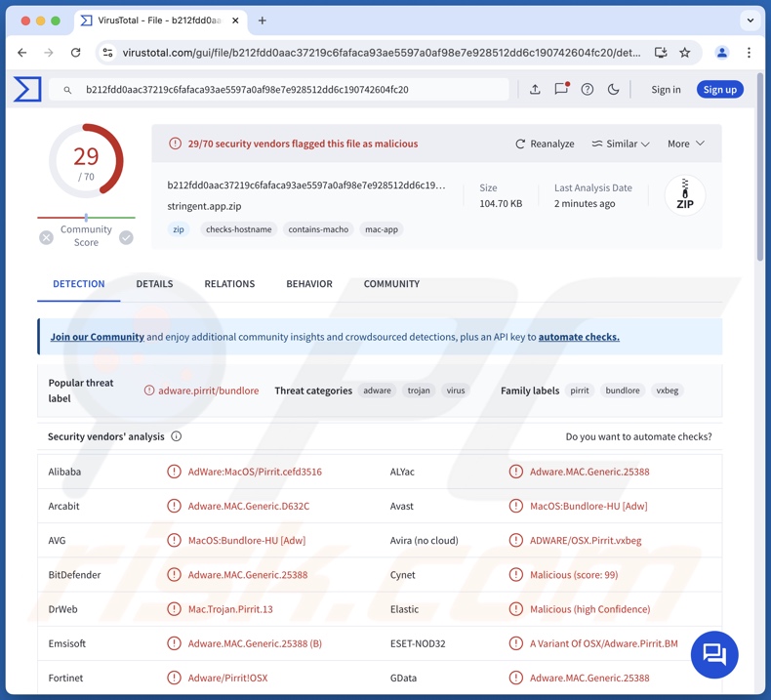
Task: Click the upload file icon
Action: pos(535,90)
